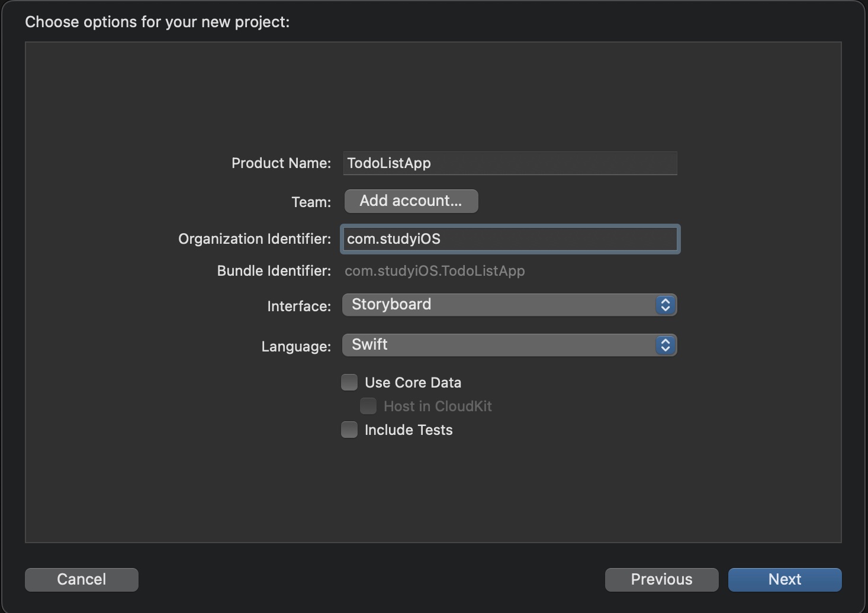Screen dimensions: 868x613
Task: Proceed with the Next button
Action: coord(785,580)
